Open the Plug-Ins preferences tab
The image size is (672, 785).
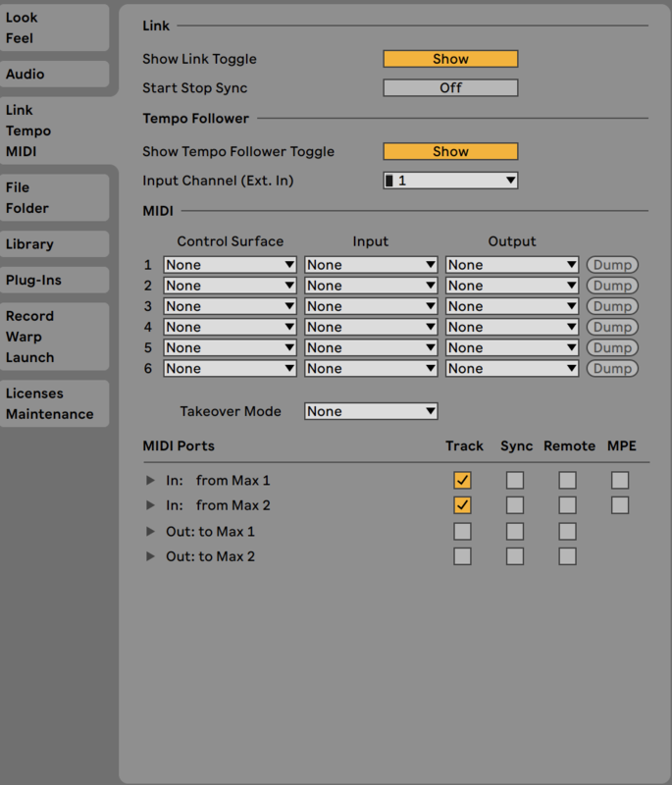click(x=54, y=280)
